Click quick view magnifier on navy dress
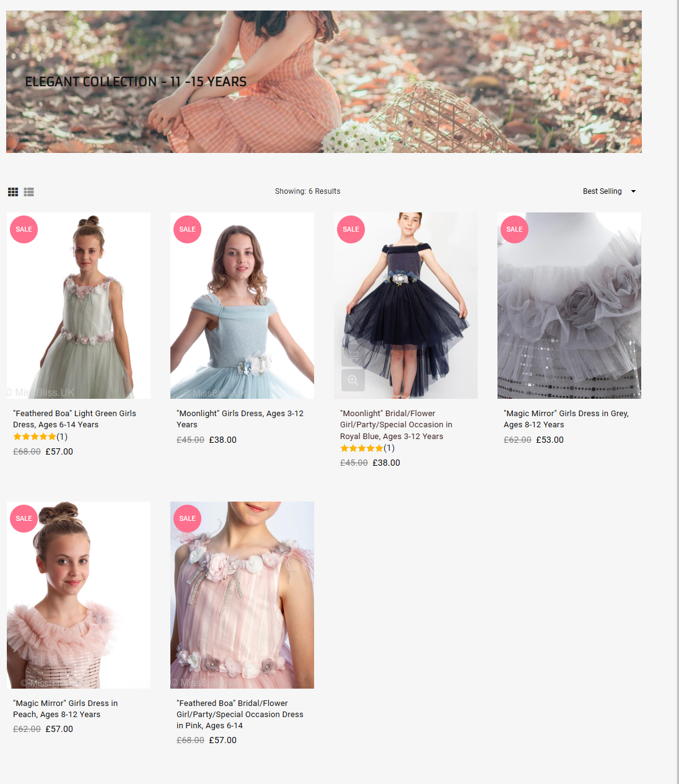679x784 pixels. click(353, 380)
